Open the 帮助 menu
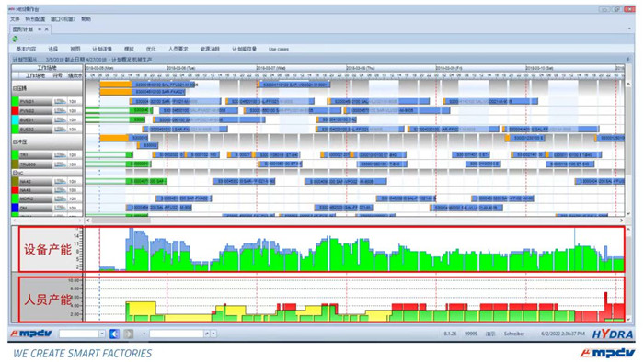Viewport: 644px width, 362px height. [86, 19]
